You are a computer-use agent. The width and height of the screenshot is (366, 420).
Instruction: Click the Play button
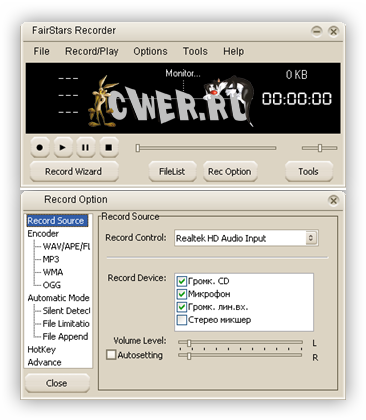tap(63, 147)
